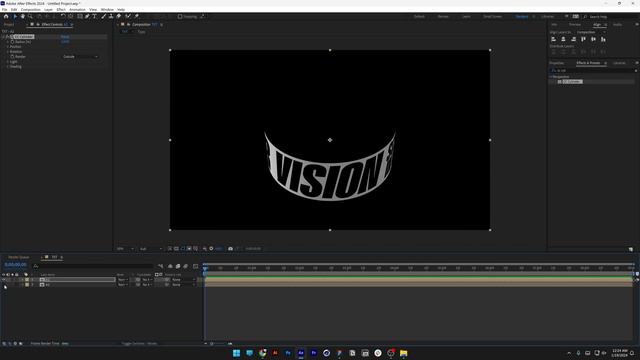The image size is (640, 360).
Task: Switch to the Small Screen workspace
Action: click(x=492, y=16)
